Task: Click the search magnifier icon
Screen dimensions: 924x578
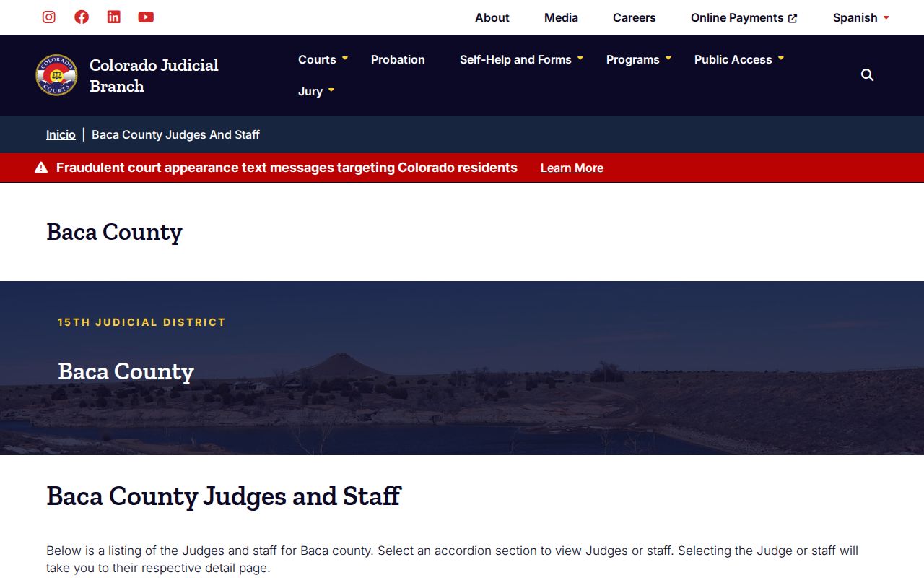Action: pyautogui.click(x=868, y=75)
